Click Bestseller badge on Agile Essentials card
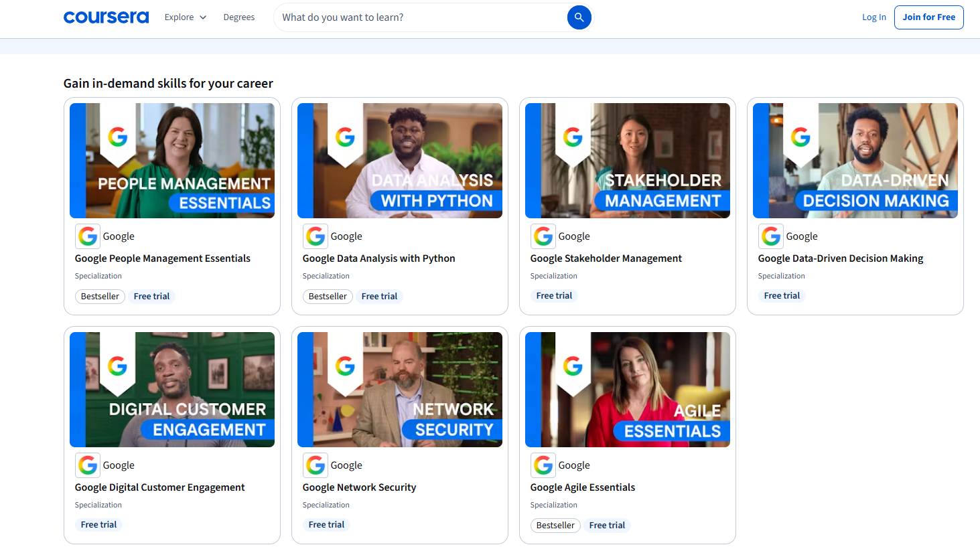This screenshot has width=980, height=549. [x=555, y=526]
